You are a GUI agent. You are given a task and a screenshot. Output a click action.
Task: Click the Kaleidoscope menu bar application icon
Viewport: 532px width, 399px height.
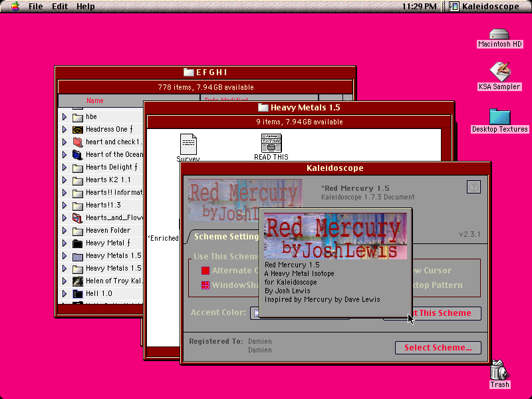454,7
